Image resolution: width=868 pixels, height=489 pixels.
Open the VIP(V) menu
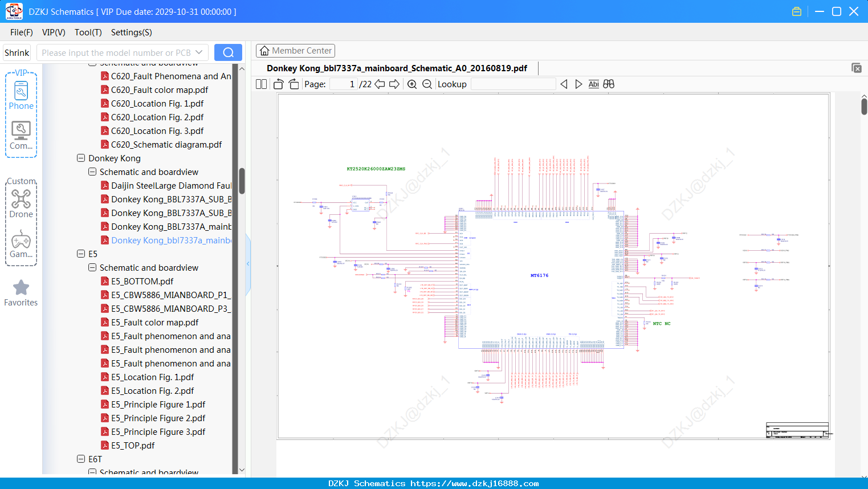click(x=54, y=32)
